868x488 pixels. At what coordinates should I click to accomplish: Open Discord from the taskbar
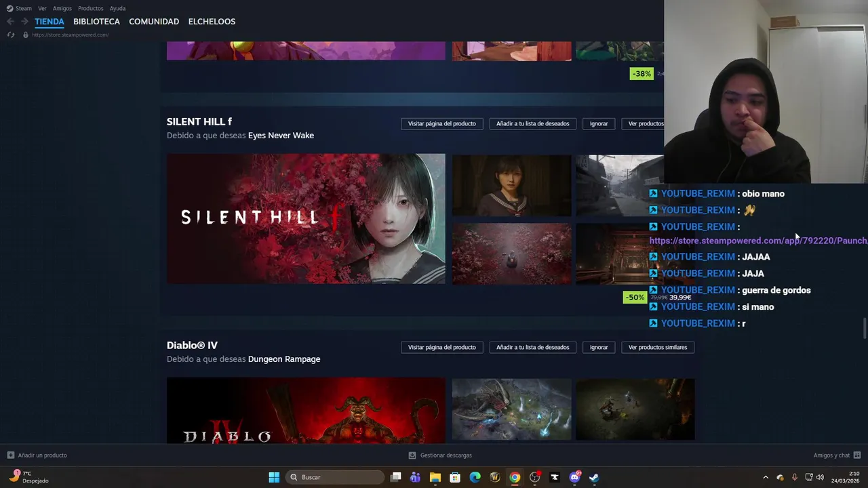pyautogui.click(x=574, y=477)
